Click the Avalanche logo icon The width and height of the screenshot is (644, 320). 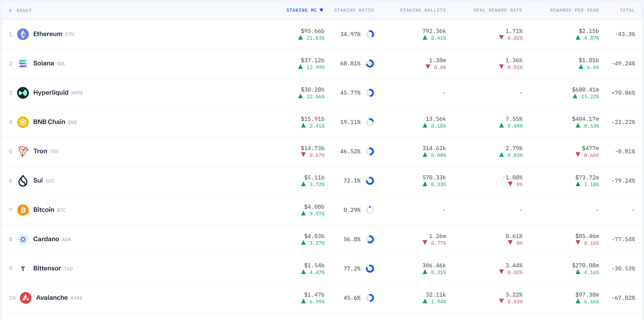[x=25, y=298]
